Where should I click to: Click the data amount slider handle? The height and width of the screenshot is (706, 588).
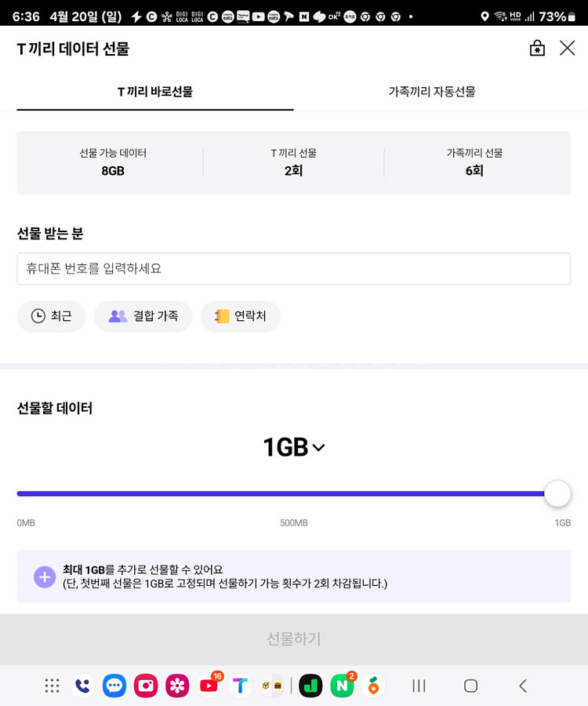557,493
